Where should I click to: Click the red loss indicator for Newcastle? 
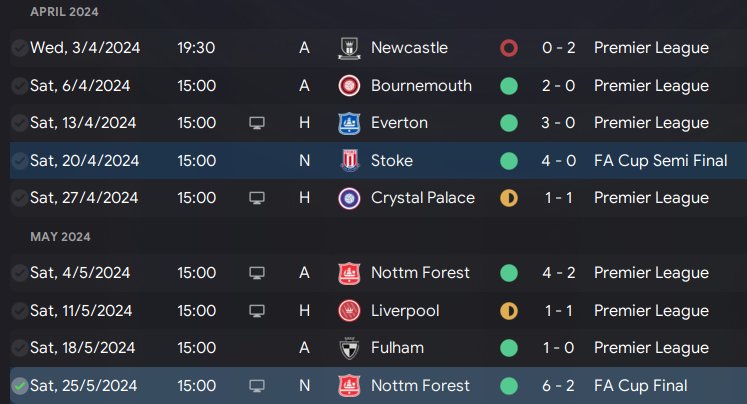click(508, 48)
